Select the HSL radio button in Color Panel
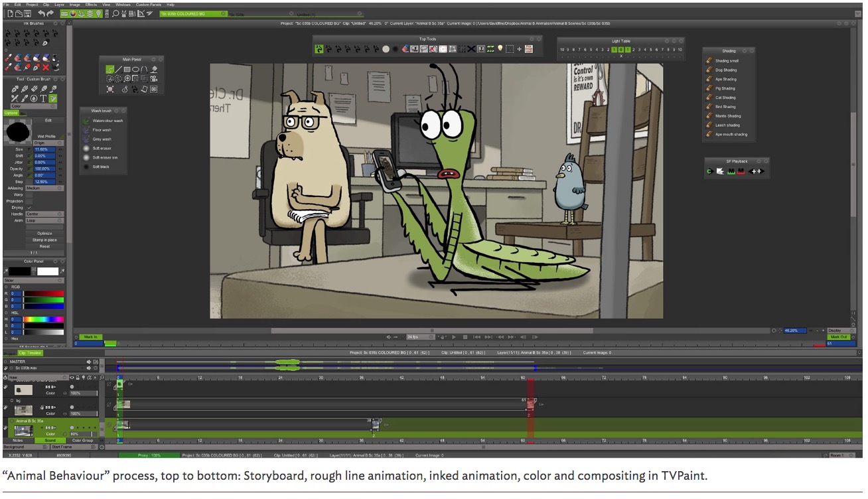 (x=7, y=313)
